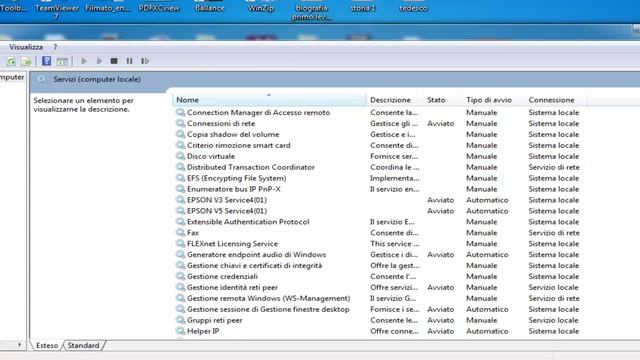640x360 pixels.
Task: Click the gear icon beside Disco virtuale
Action: point(180,156)
